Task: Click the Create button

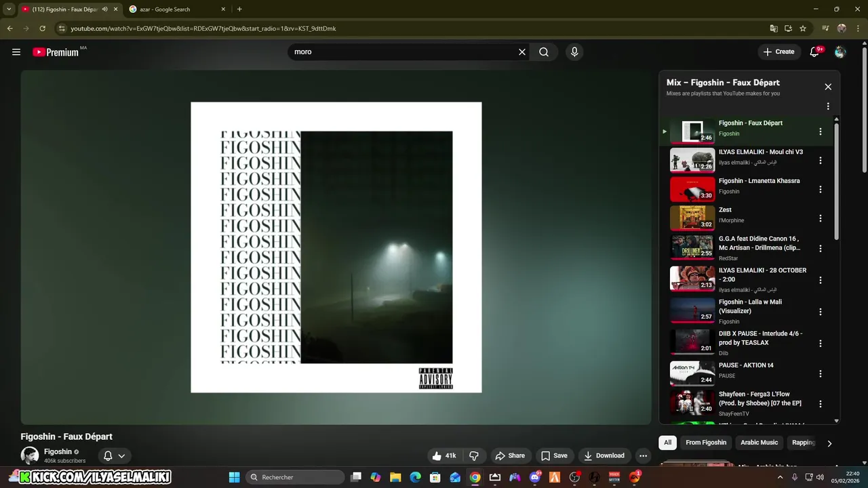Action: pos(778,52)
